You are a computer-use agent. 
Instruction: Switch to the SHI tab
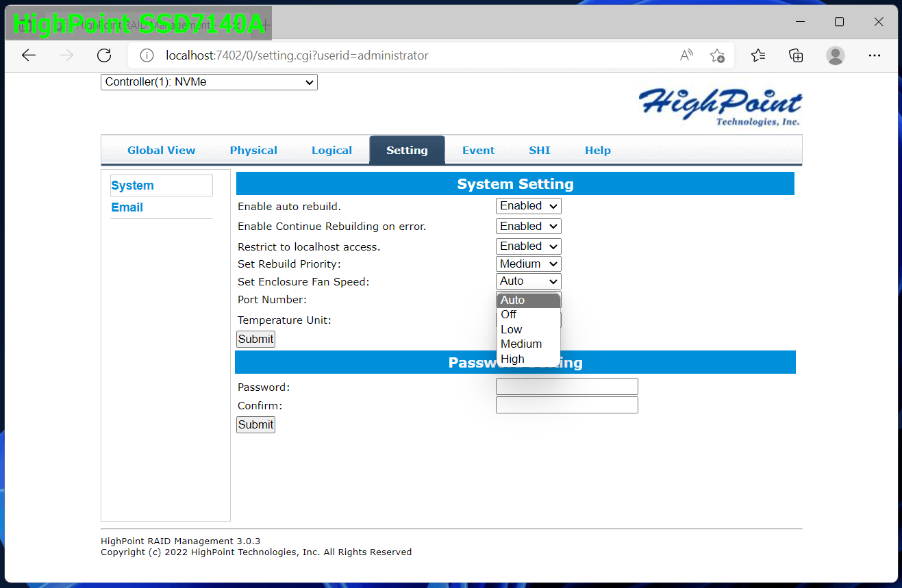[540, 151]
